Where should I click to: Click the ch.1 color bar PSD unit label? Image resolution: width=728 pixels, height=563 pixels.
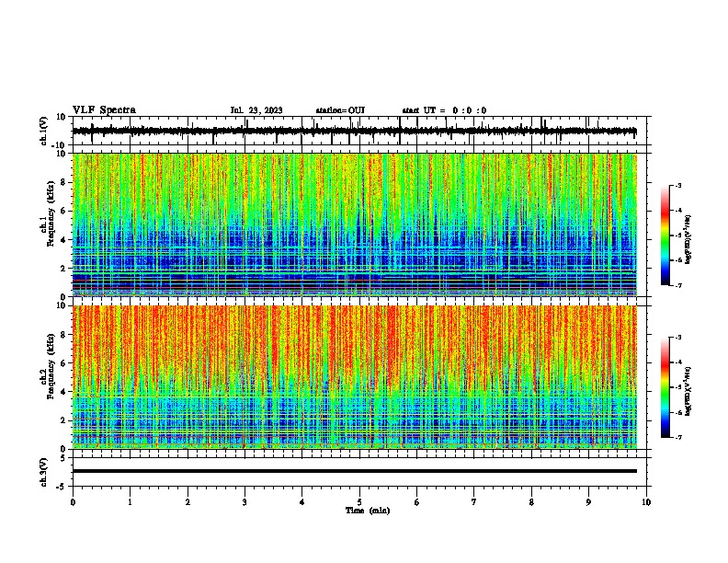pyautogui.click(x=688, y=239)
